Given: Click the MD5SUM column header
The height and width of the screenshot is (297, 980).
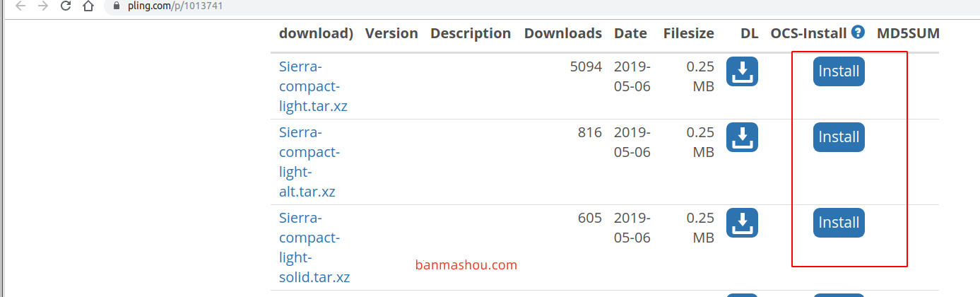Looking at the screenshot, I should tap(908, 33).
